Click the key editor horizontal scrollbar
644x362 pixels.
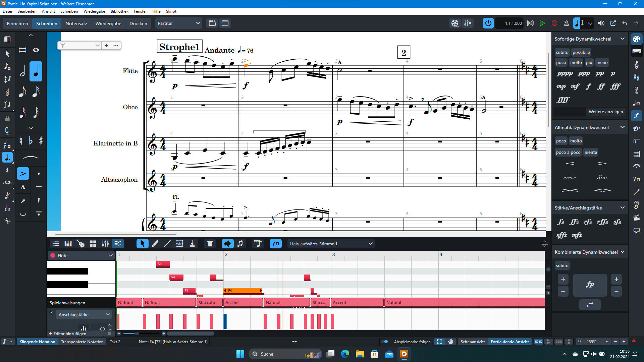(x=191, y=334)
